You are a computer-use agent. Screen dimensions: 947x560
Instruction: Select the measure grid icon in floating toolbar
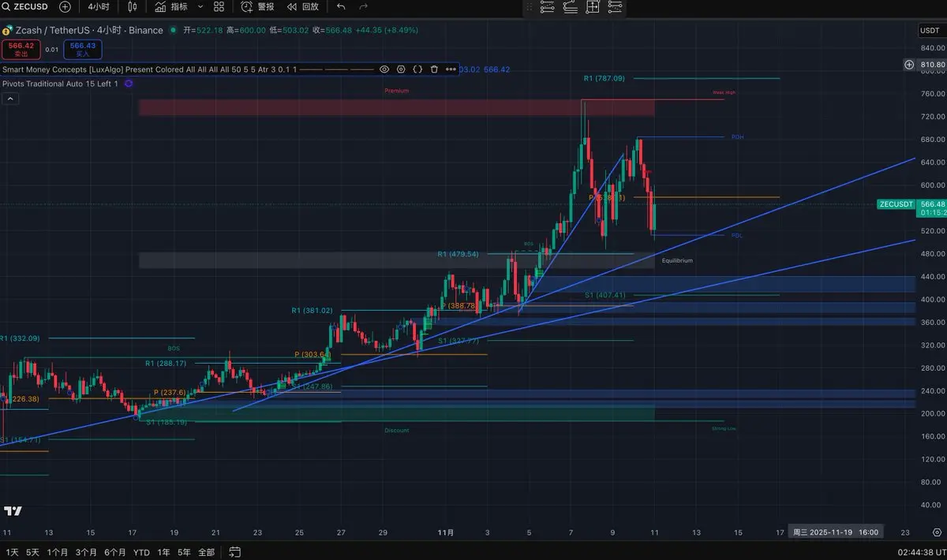click(593, 7)
